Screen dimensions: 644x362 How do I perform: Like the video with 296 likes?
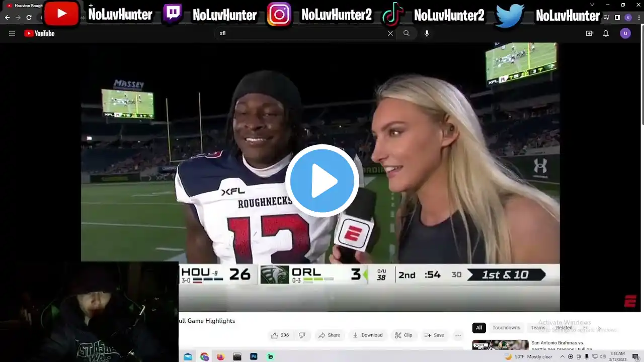[280, 335]
